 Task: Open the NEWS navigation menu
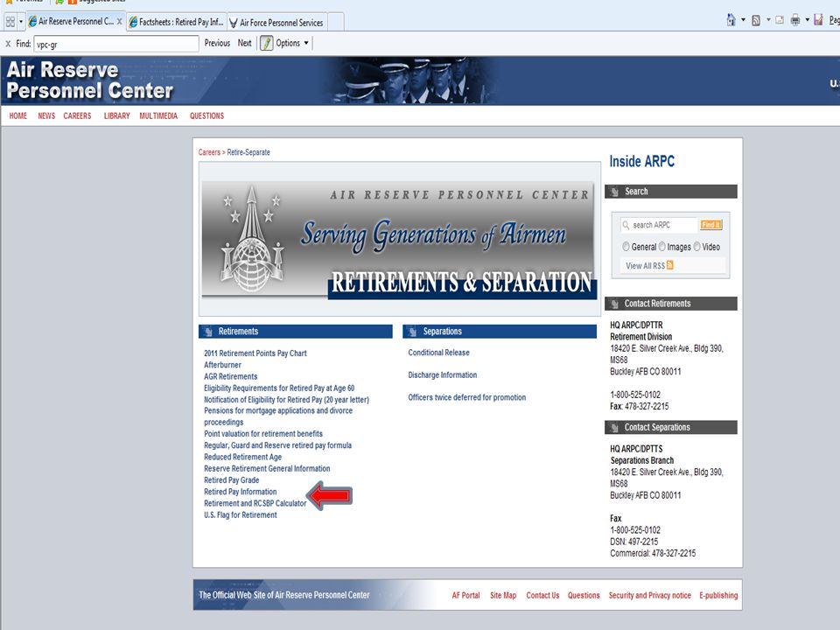point(46,115)
